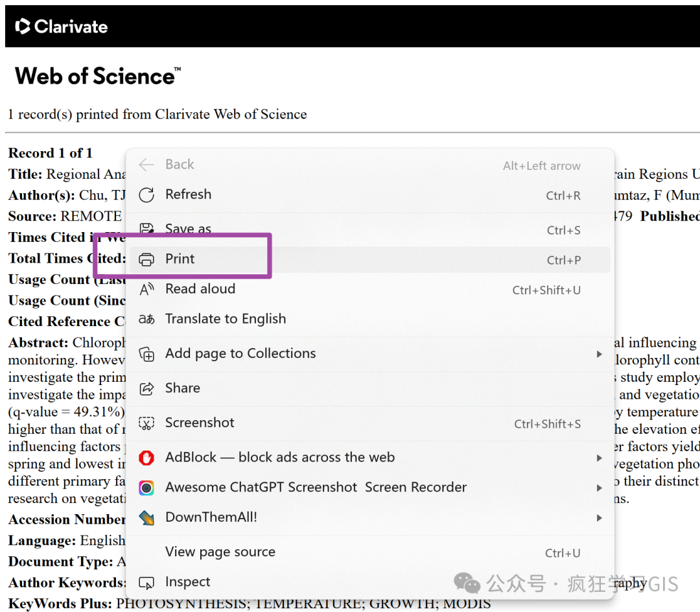The height and width of the screenshot is (612, 700).
Task: Click the 'Accession Number' label
Action: click(67, 519)
